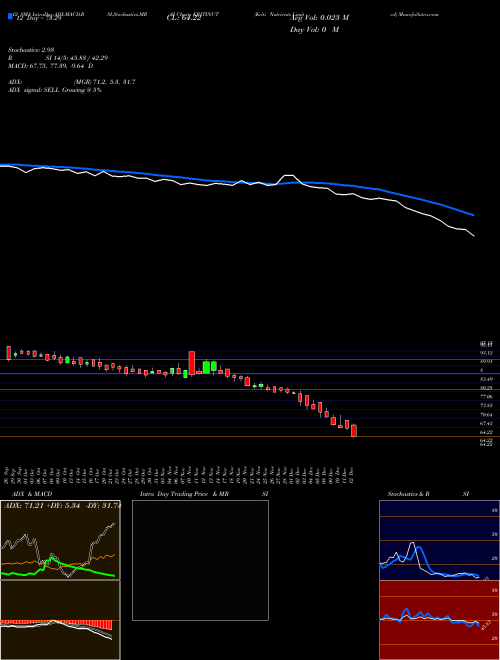The width and height of the screenshot is (500, 660).
Task: Click the bright green candles after the big red one
Action: tap(210, 367)
